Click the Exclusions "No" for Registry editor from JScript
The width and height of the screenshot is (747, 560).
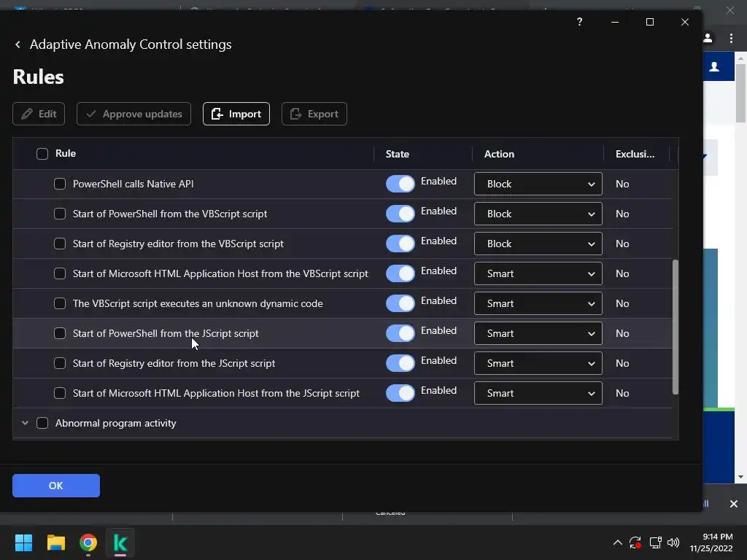[622, 363]
